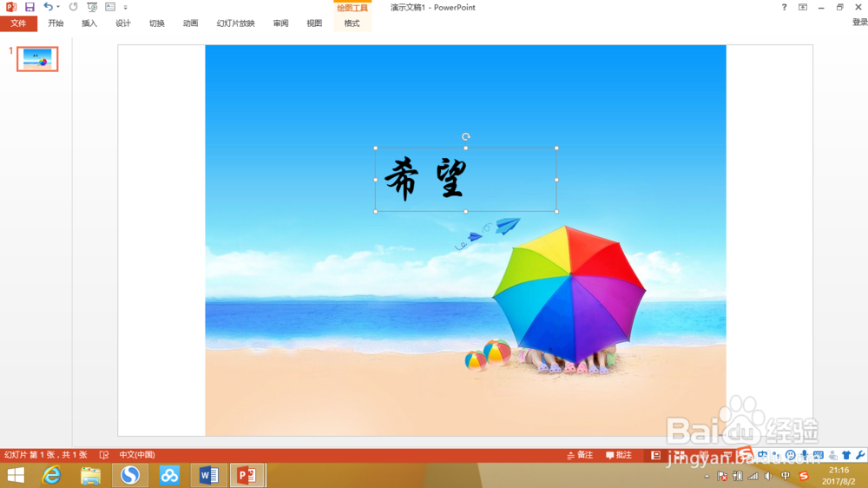Click the 绘图工具 contextual tab header
868x488 pixels.
click(352, 8)
